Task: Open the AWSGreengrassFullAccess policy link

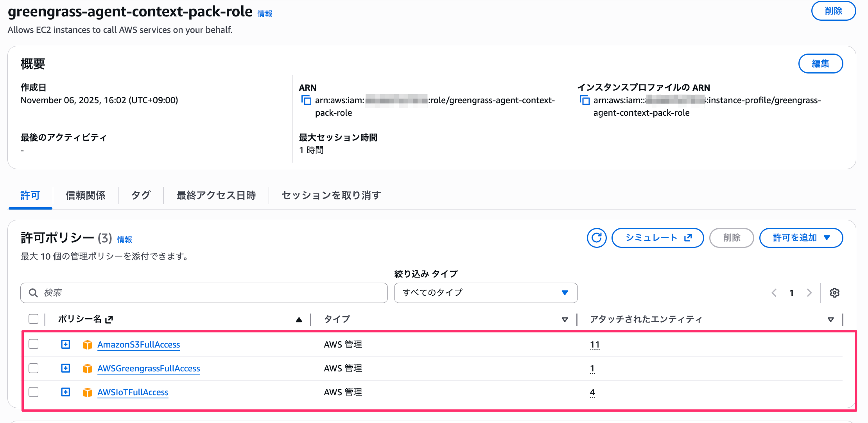Action: click(149, 368)
